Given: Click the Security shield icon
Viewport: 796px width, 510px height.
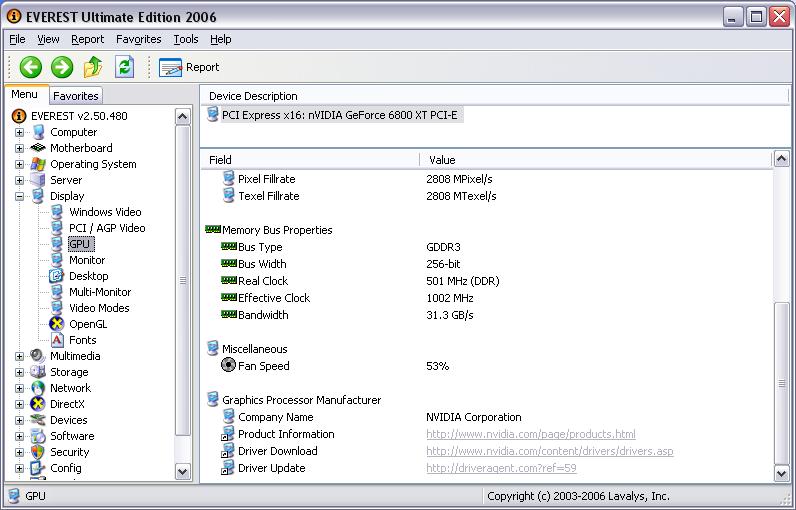Looking at the screenshot, I should pos(38,452).
